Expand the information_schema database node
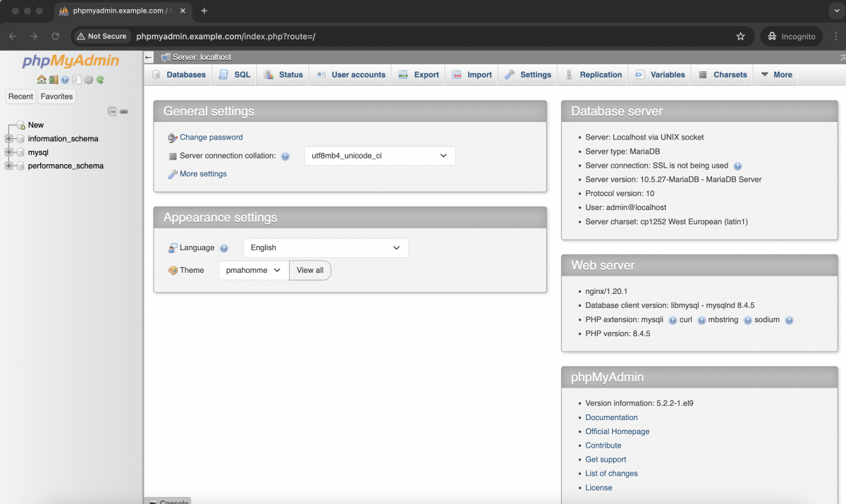 click(x=9, y=139)
